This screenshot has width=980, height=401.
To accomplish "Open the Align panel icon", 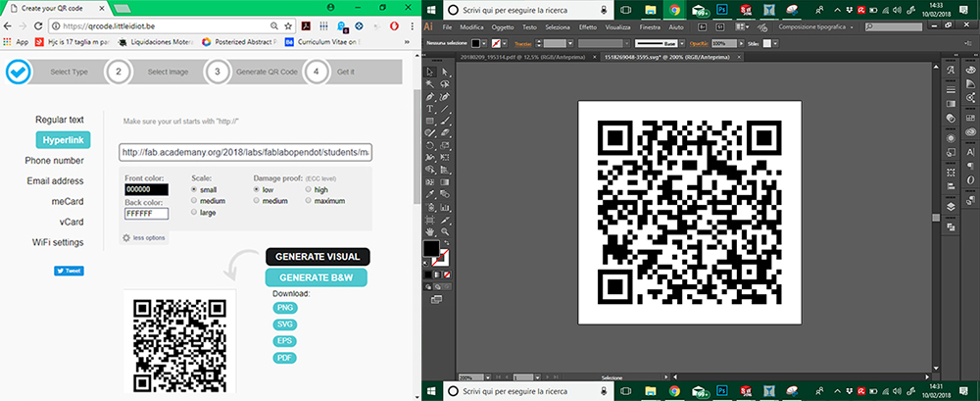I will click(951, 186).
